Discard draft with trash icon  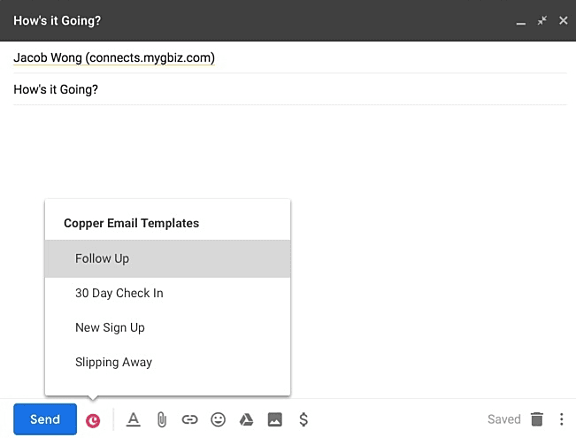(537, 419)
